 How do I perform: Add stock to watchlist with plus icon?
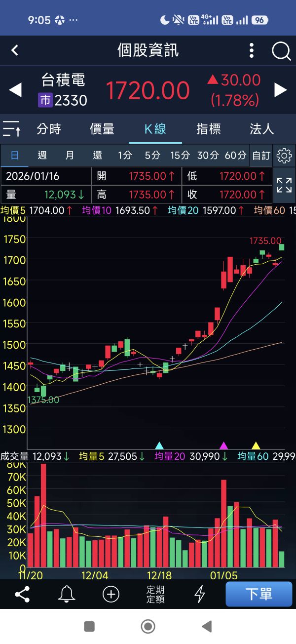click(111, 594)
